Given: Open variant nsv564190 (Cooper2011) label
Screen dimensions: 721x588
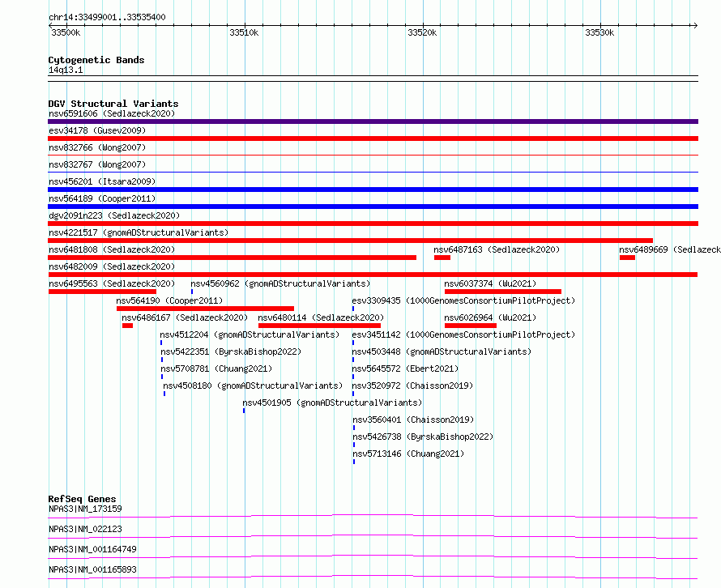Looking at the screenshot, I should coord(169,300).
